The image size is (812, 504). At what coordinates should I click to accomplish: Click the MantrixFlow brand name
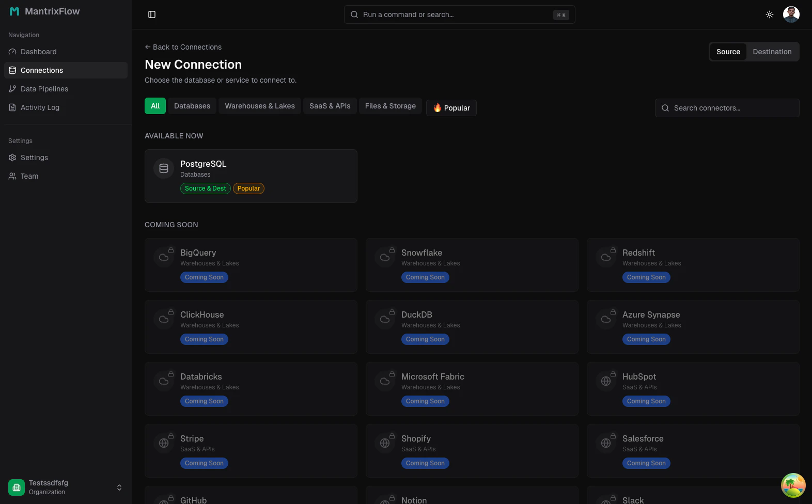52,11
